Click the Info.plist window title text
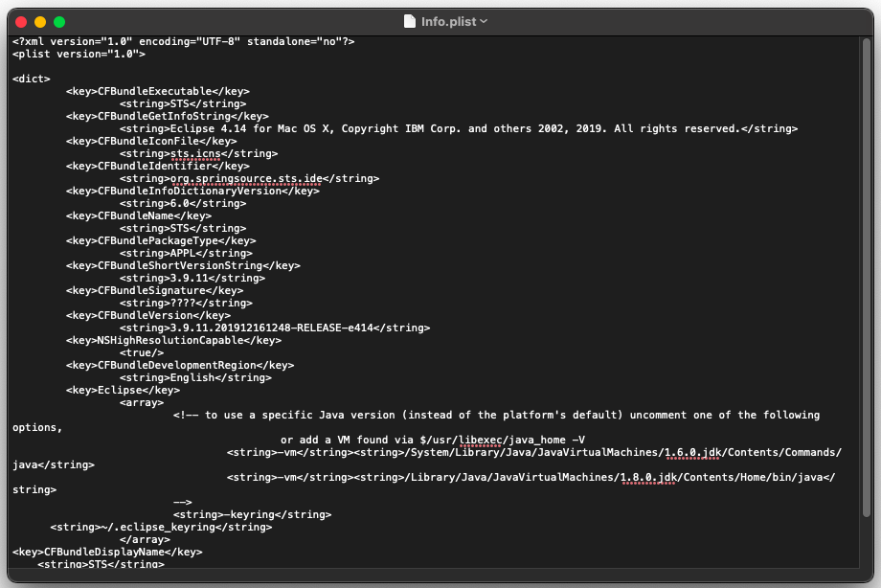The width and height of the screenshot is (881, 588). pyautogui.click(x=449, y=22)
